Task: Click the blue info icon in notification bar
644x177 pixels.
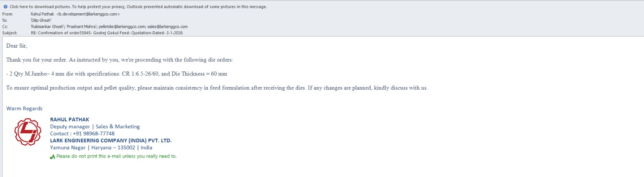Action: pos(5,6)
